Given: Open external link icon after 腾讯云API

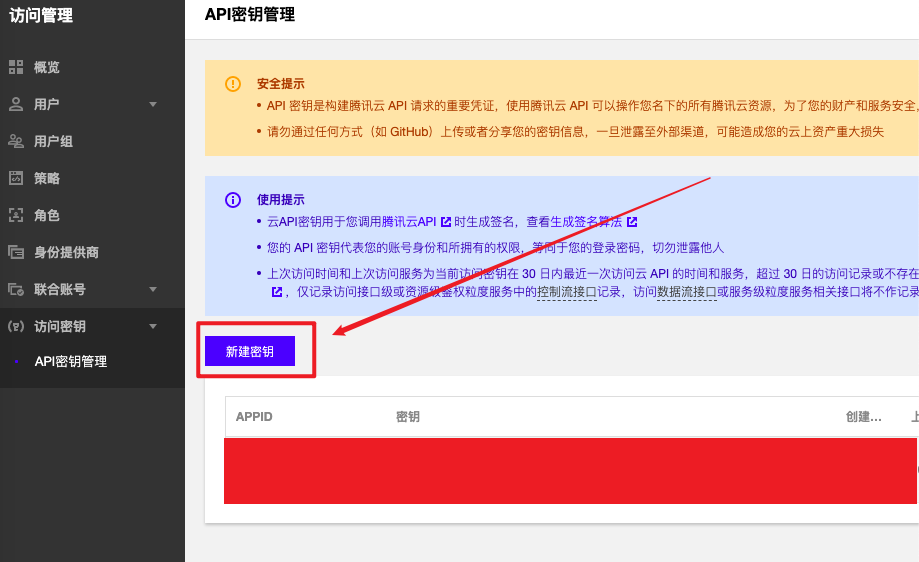Looking at the screenshot, I should pos(445,222).
